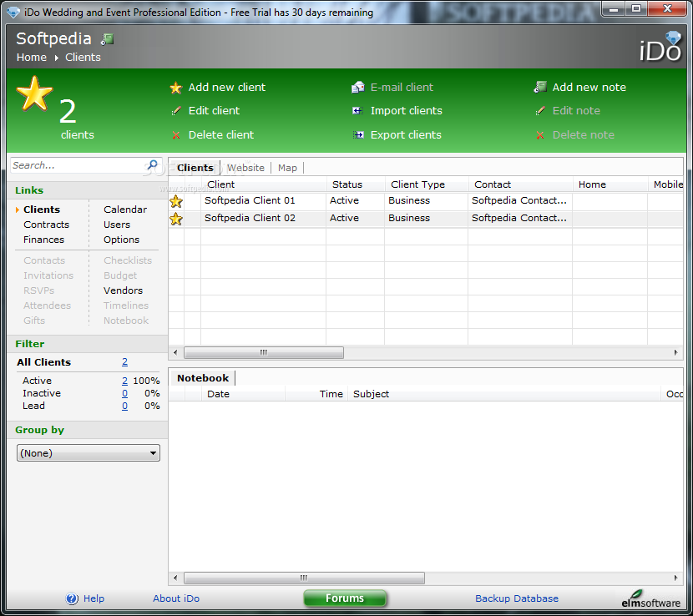Open the Help link

coord(94,598)
